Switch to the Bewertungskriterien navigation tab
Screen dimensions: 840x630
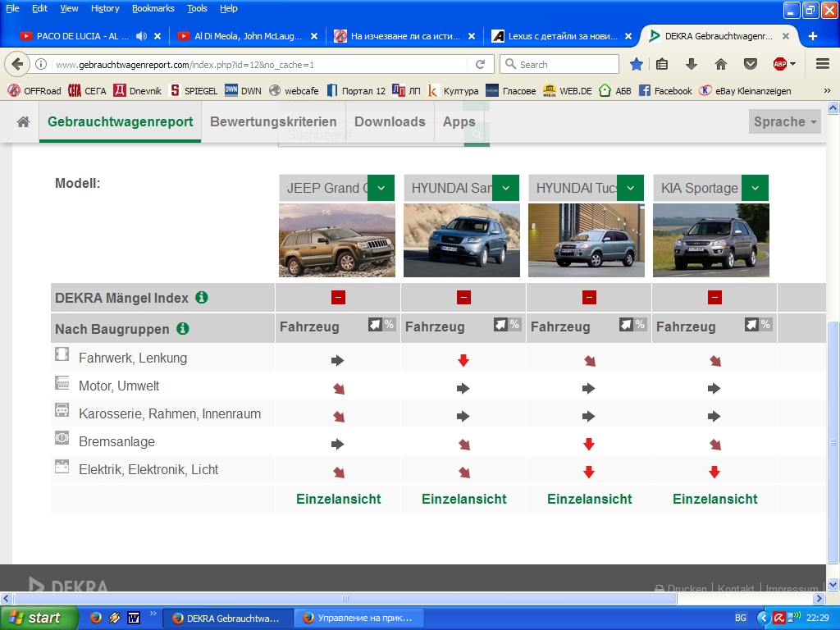pyautogui.click(x=273, y=121)
